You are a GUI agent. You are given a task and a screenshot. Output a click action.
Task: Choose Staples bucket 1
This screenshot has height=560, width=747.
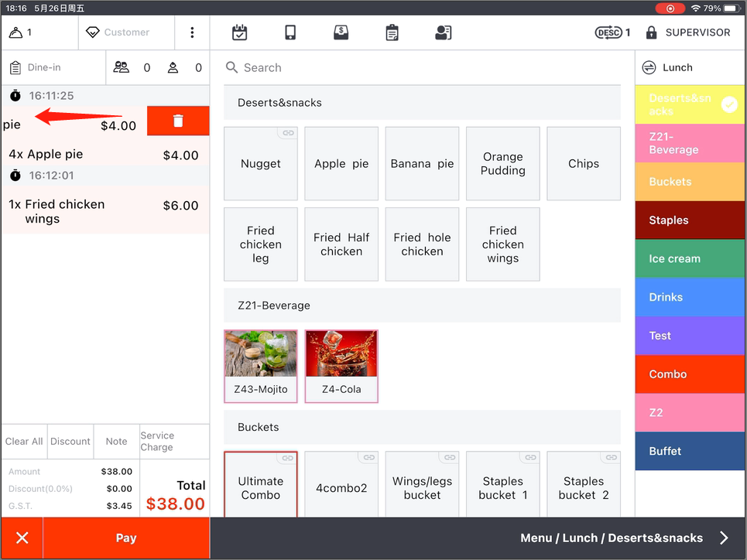[x=503, y=484]
